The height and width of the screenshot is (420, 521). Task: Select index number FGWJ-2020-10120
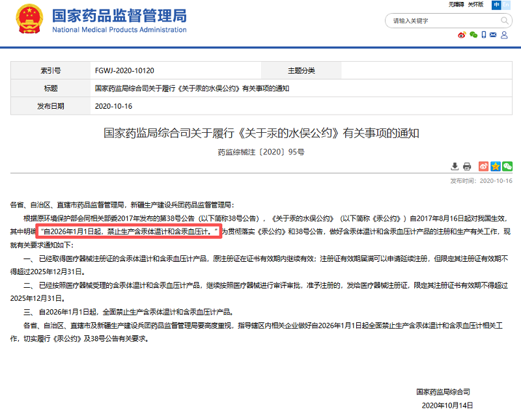click(124, 70)
